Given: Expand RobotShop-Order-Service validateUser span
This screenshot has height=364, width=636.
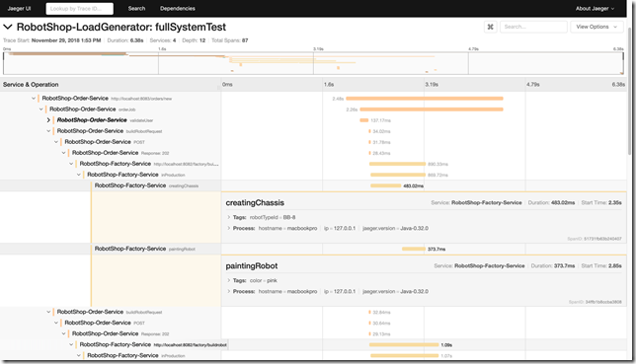Looking at the screenshot, I should point(48,120).
